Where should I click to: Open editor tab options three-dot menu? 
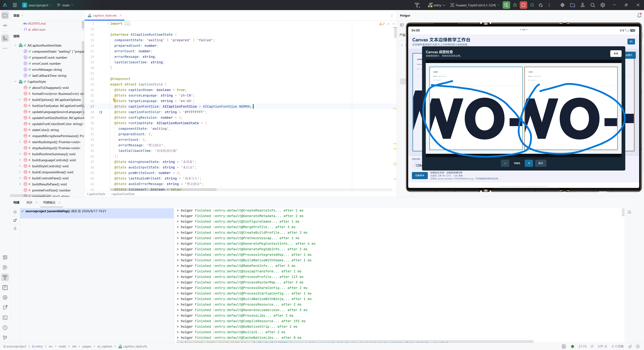pos(392,15)
